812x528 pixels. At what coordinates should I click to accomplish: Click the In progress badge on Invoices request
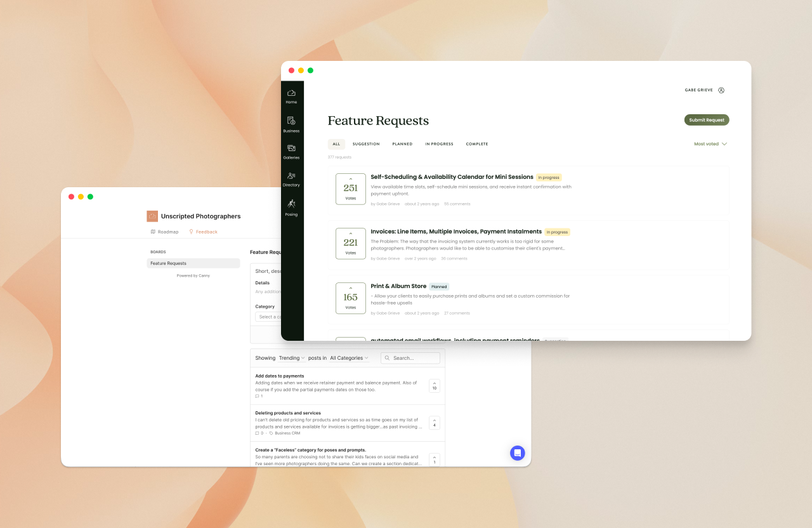[x=558, y=232]
